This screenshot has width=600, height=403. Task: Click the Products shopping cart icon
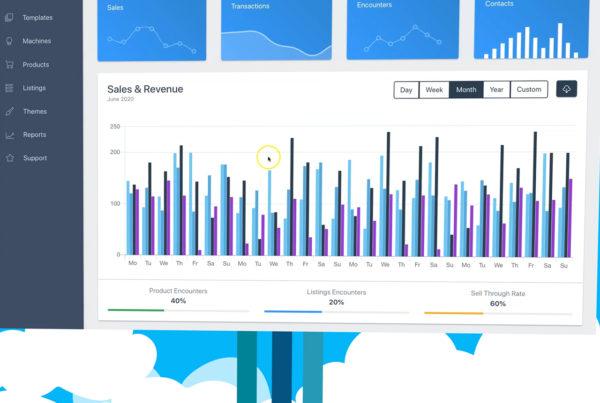pos(10,64)
